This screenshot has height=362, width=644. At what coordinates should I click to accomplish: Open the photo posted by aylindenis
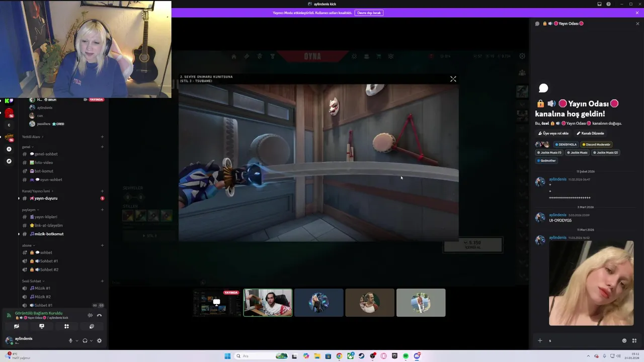click(x=591, y=283)
